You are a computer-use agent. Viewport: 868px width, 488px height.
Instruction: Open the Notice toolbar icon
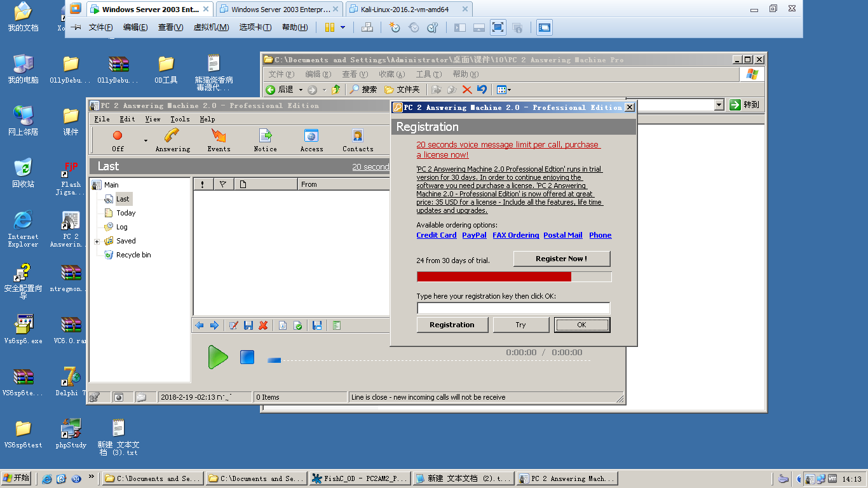(x=265, y=140)
